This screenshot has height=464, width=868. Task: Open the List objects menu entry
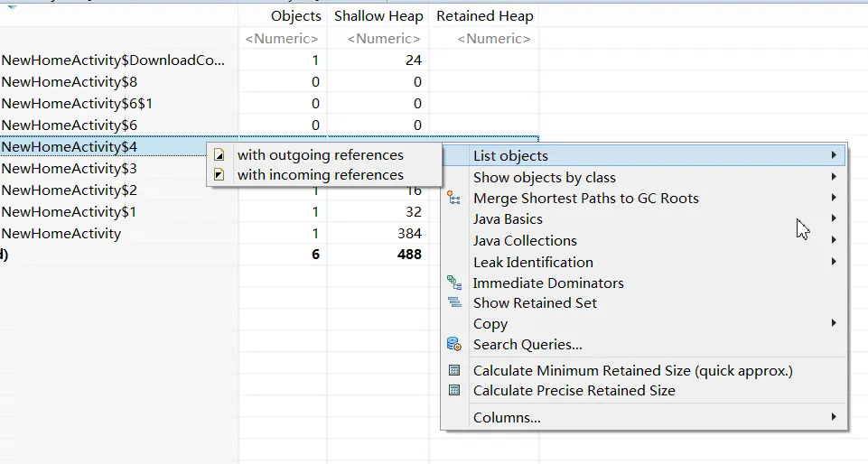644,156
